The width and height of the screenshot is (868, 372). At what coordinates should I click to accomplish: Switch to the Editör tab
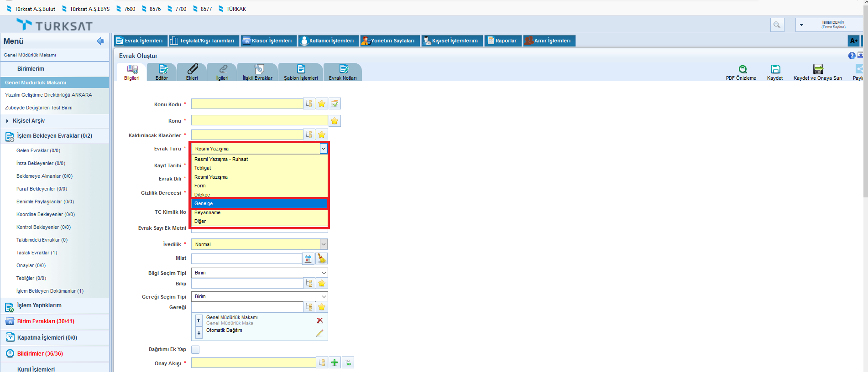click(162, 72)
